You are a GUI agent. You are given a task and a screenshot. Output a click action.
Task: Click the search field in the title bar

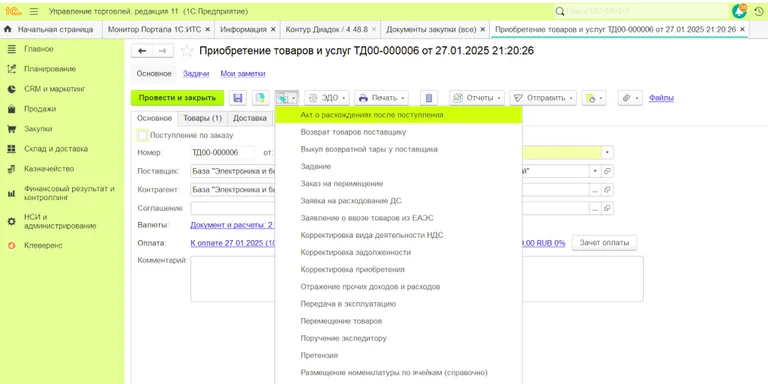(642, 11)
